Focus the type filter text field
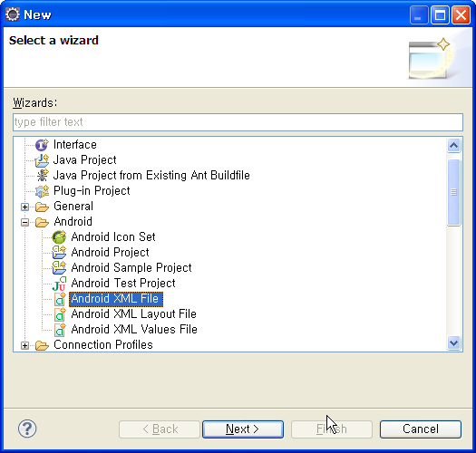Image resolution: width=476 pixels, height=453 pixels. click(238, 122)
